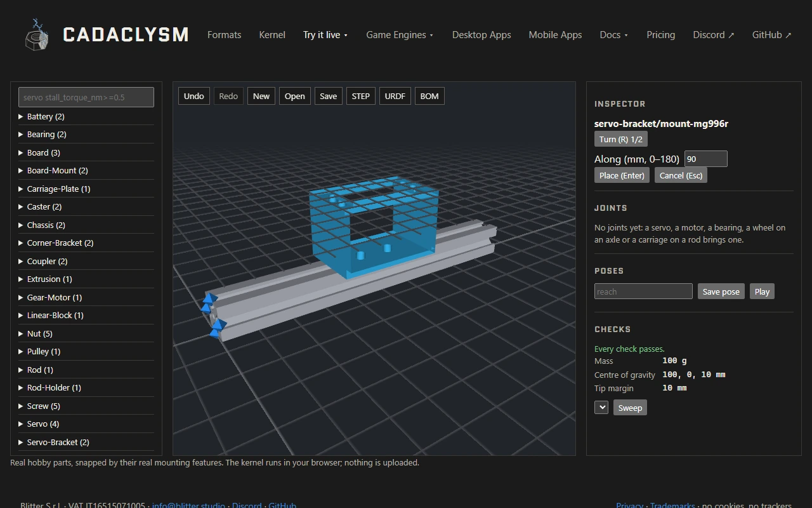The height and width of the screenshot is (508, 812).
Task: Expand the Bearing (2) category
Action: pos(86,135)
